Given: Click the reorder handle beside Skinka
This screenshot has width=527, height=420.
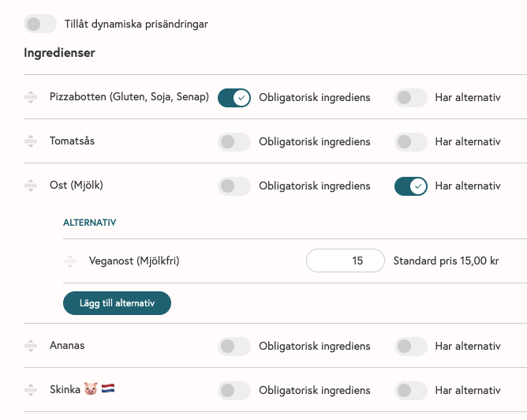Looking at the screenshot, I should 31,390.
